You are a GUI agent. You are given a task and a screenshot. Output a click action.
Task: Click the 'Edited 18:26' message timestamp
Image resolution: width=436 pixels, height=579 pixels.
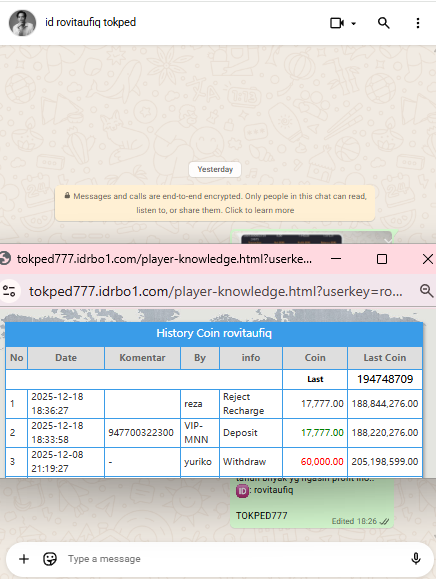354,521
